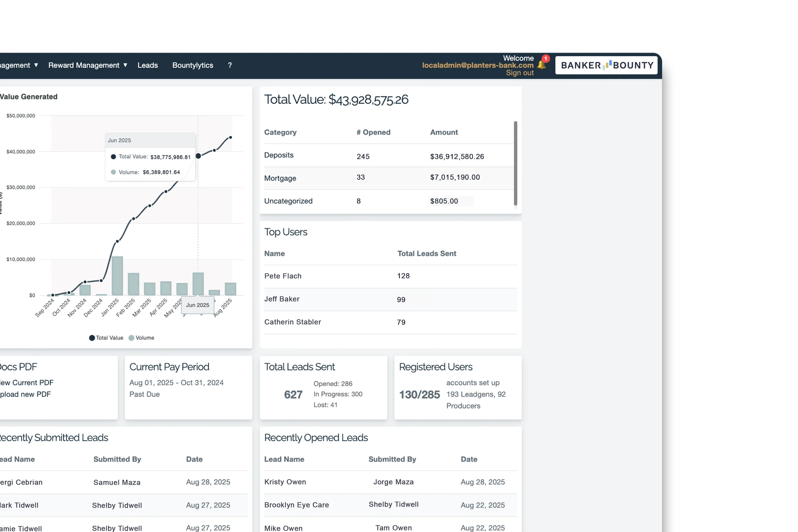Expand Reward Management dropdown menu
The width and height of the screenshot is (798, 532).
click(87, 65)
